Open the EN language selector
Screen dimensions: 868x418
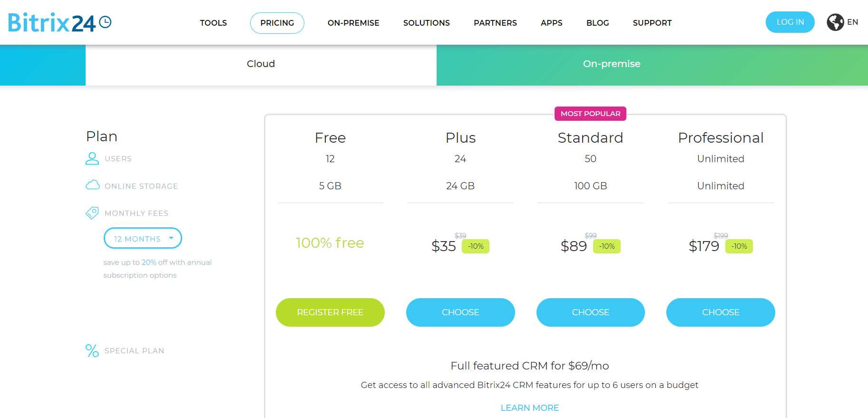[x=852, y=22]
